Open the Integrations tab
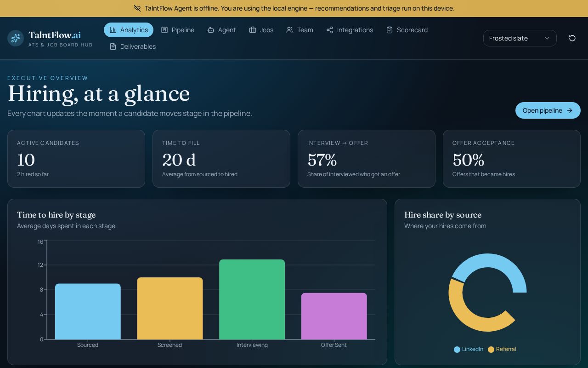 tap(350, 30)
